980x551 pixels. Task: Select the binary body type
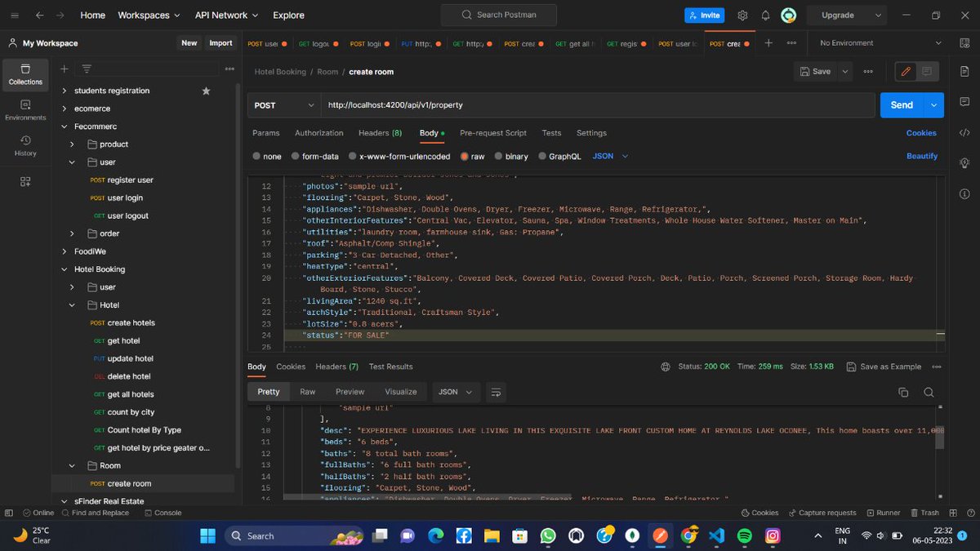510,156
